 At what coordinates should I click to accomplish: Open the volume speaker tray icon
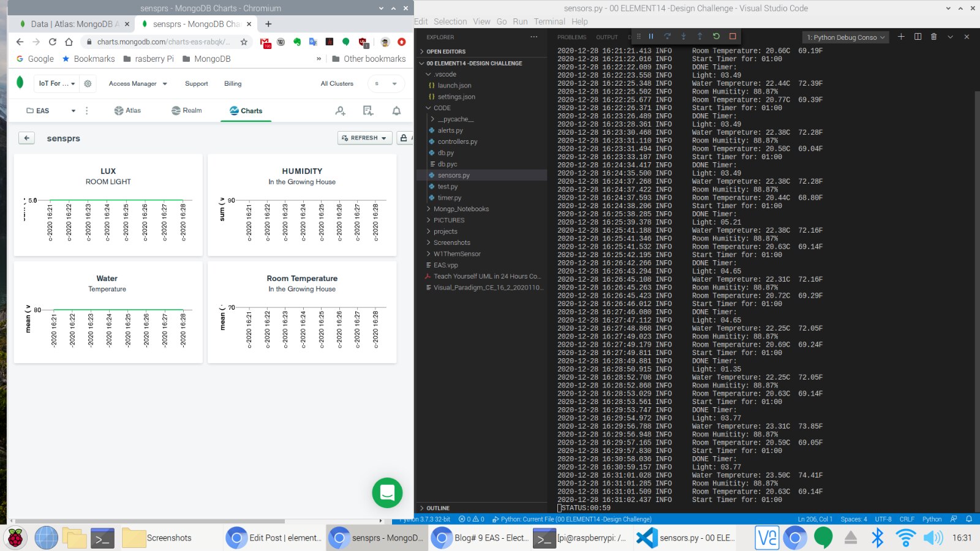coord(933,538)
